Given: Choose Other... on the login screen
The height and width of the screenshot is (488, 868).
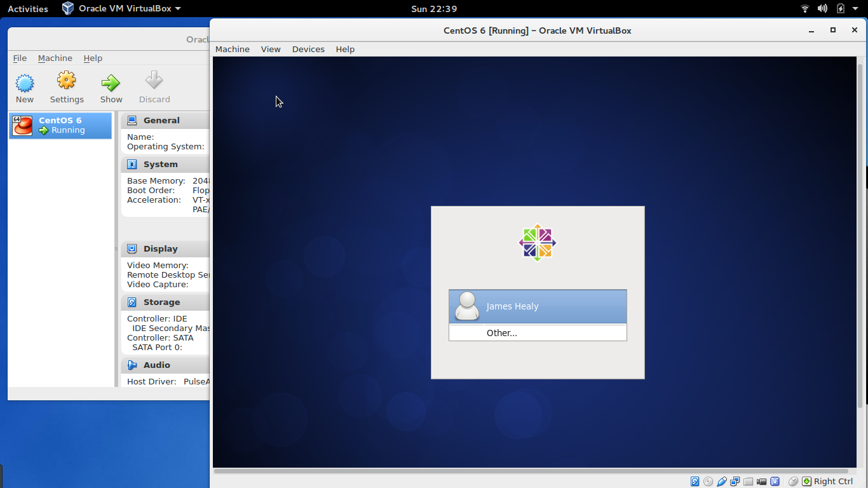Looking at the screenshot, I should coord(538,333).
